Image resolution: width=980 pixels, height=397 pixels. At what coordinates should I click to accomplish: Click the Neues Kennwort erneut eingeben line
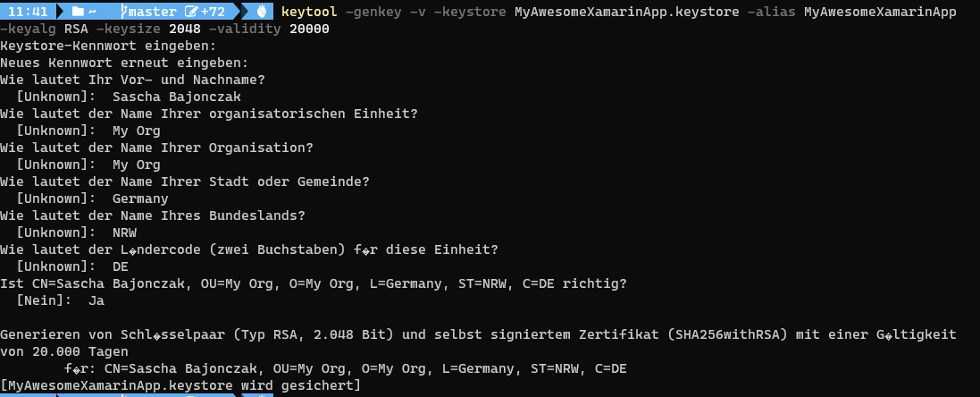click(124, 63)
